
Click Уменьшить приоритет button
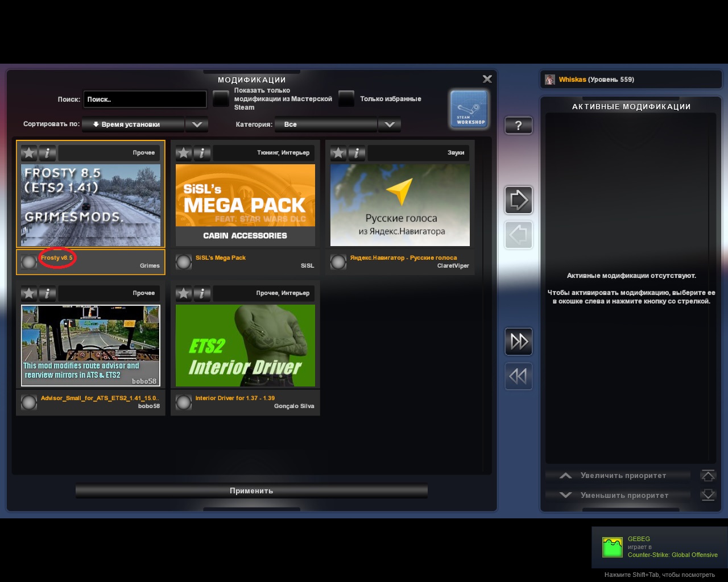618,495
